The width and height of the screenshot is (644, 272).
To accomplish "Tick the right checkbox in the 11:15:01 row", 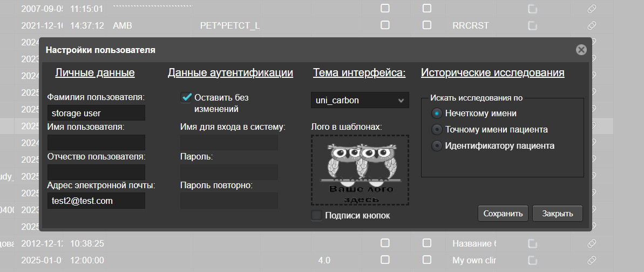I will tap(427, 8).
